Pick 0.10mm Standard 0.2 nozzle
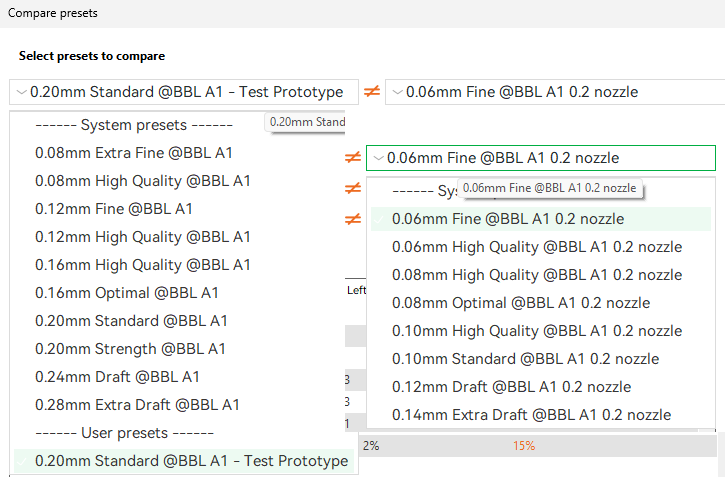The width and height of the screenshot is (725, 477). pos(525,359)
